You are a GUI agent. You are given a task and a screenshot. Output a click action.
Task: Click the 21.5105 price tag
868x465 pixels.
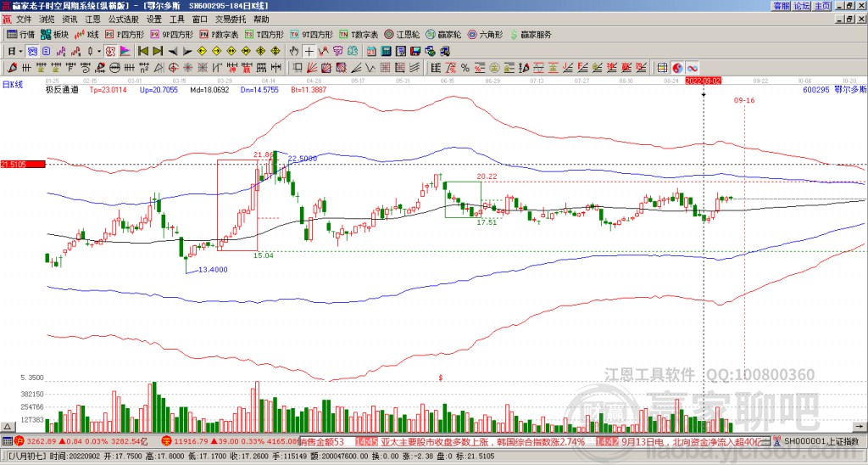[23, 165]
